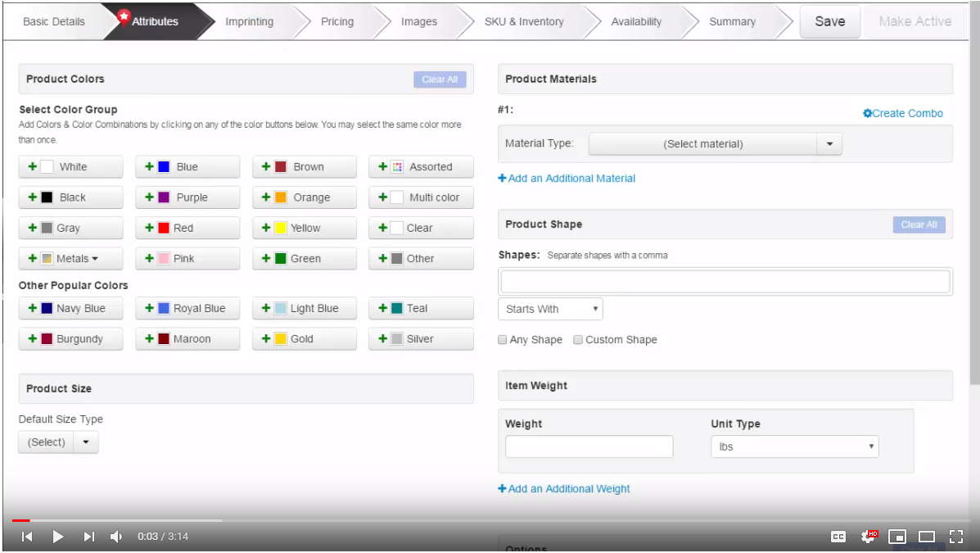
Task: Open the Pricing tab
Action: pos(337,21)
